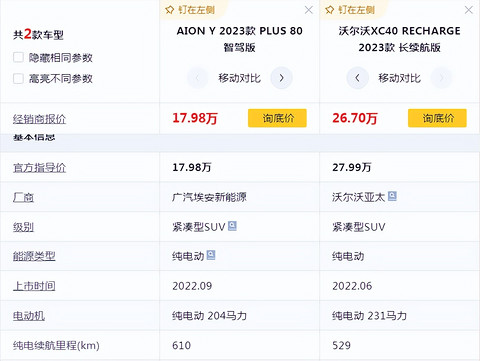Remove Volvo XC40 from comparison
The image size is (480, 361).
click(x=469, y=10)
